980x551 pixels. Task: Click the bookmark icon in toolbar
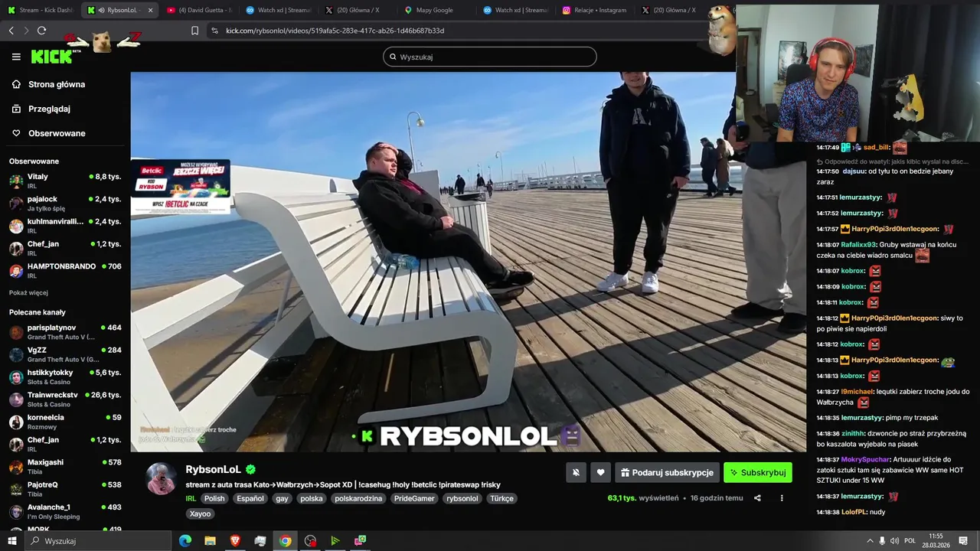pos(194,31)
